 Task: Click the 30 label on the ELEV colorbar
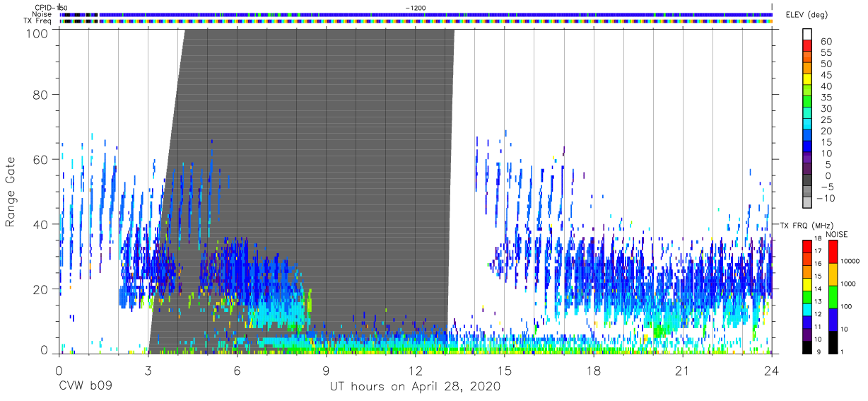point(826,109)
